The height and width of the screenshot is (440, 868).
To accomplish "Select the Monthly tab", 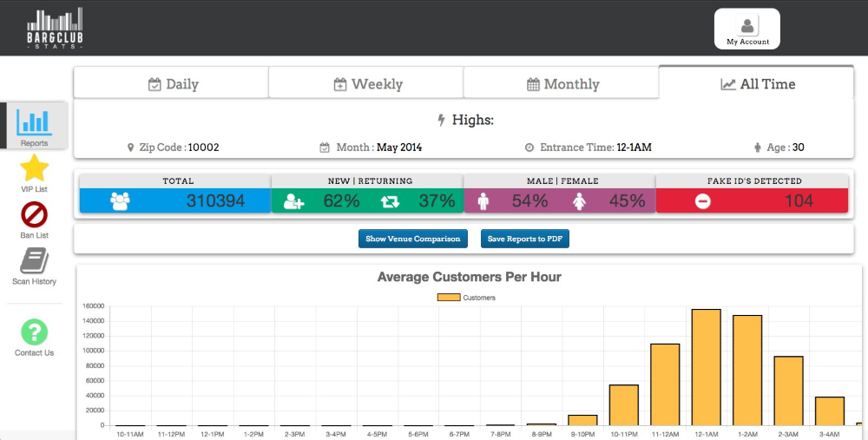I will [562, 84].
